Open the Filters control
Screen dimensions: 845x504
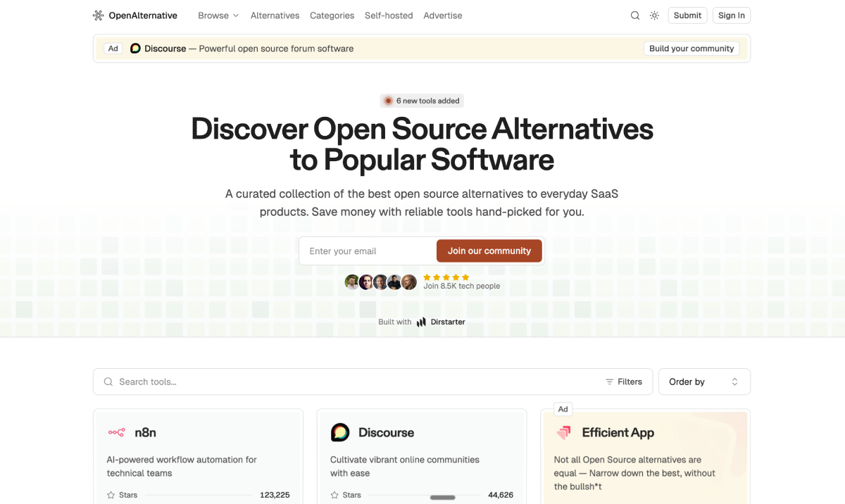click(x=624, y=382)
